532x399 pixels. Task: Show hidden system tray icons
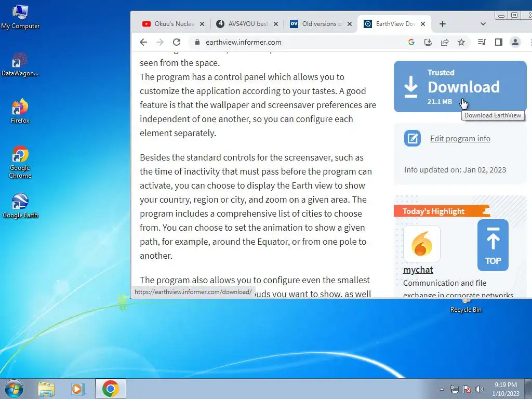coord(442,389)
